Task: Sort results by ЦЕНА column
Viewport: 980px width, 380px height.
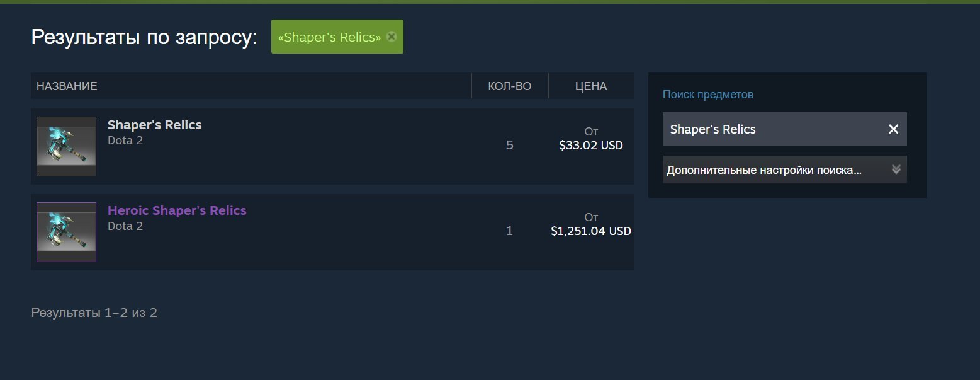Action: (590, 86)
